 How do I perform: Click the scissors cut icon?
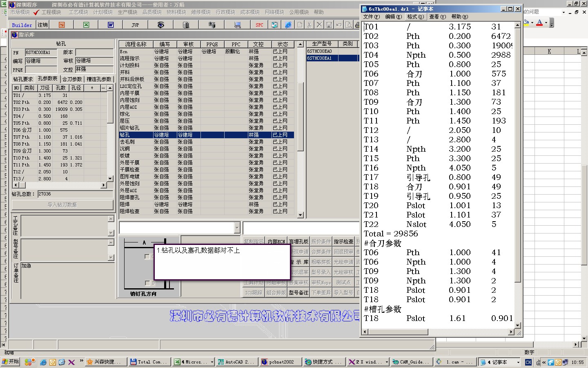[310, 25]
